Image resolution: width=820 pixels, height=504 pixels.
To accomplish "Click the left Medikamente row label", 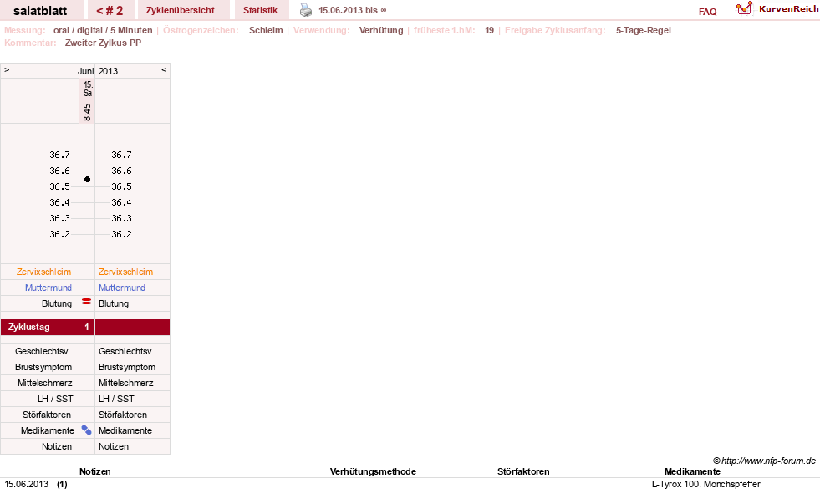I will pos(47,430).
